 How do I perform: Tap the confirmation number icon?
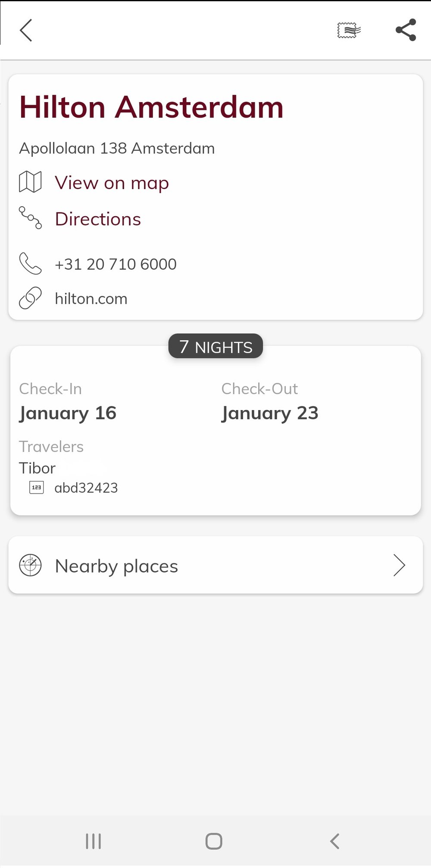tap(37, 487)
